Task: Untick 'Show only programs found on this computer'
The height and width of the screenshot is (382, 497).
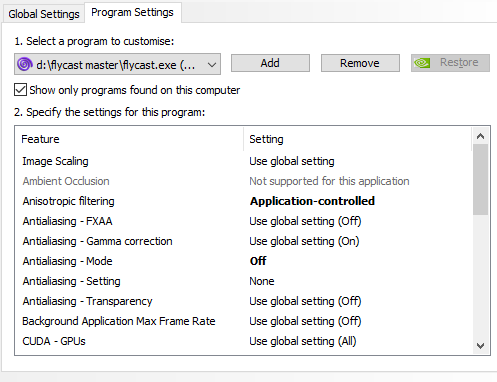Action: pos(20,90)
